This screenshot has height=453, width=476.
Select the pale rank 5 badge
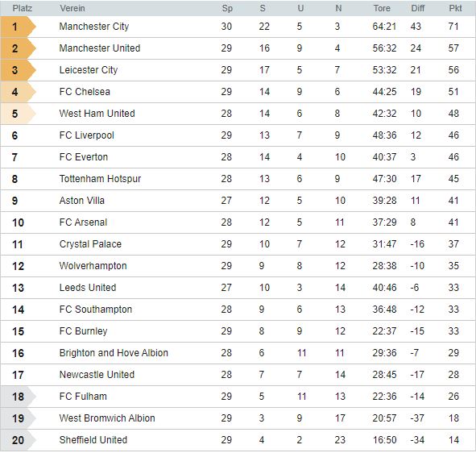(x=19, y=114)
